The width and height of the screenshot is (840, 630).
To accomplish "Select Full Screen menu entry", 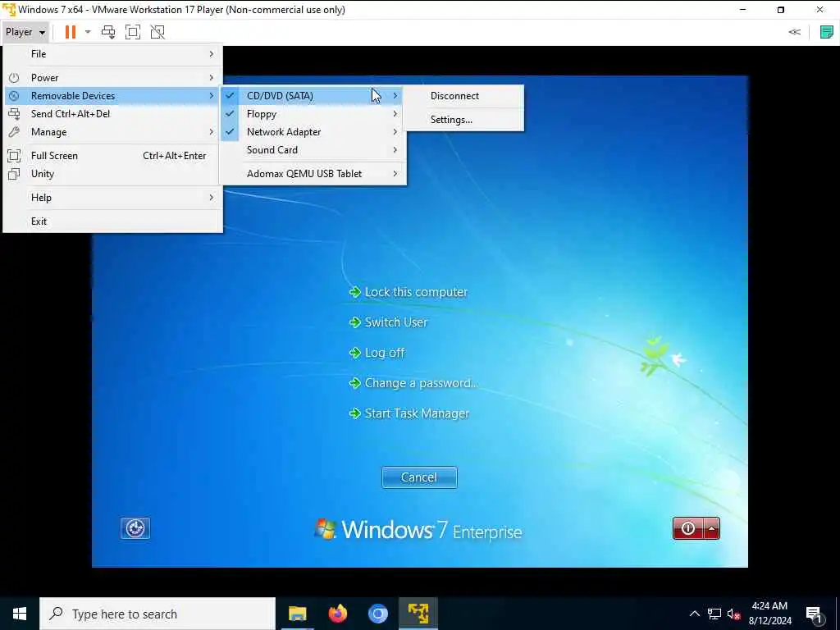I will point(113,156).
